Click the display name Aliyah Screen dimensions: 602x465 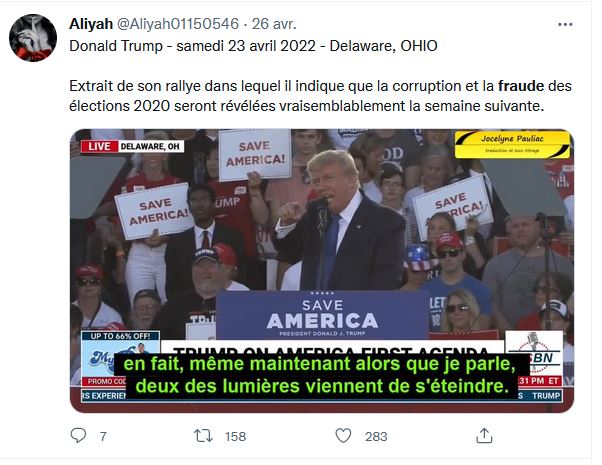(91, 24)
